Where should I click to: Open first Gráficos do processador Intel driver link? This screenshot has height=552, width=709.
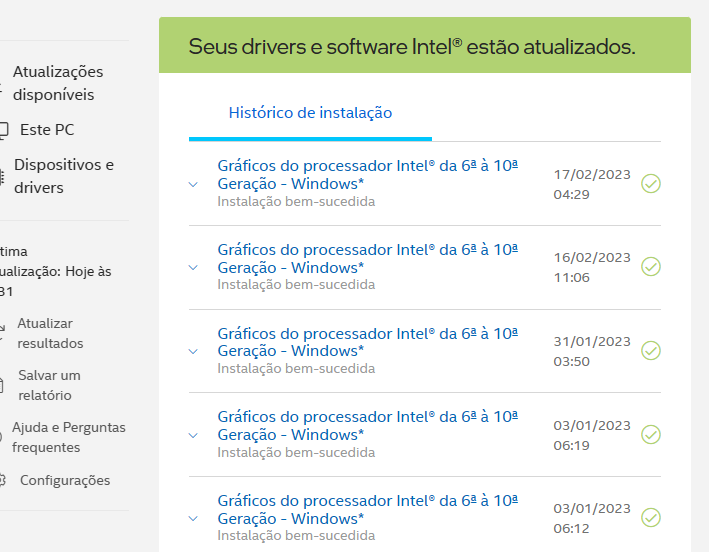click(x=368, y=175)
